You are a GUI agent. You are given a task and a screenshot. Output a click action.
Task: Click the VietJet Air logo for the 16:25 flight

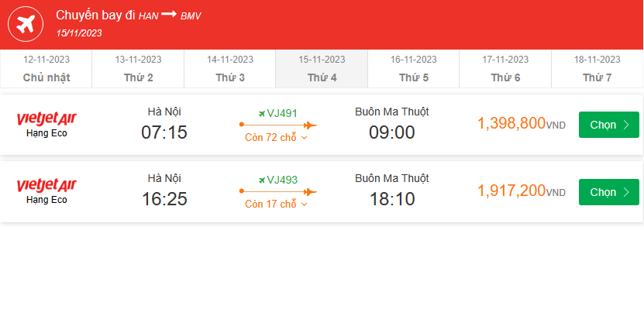pyautogui.click(x=46, y=185)
